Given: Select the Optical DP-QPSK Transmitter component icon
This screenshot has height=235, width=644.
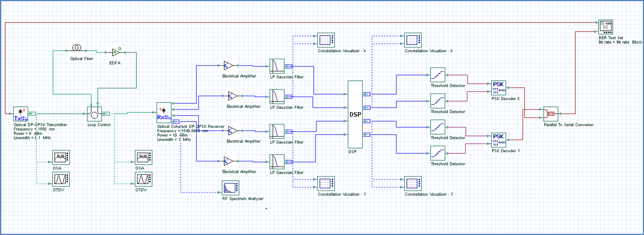Looking at the screenshot, I should [x=21, y=114].
